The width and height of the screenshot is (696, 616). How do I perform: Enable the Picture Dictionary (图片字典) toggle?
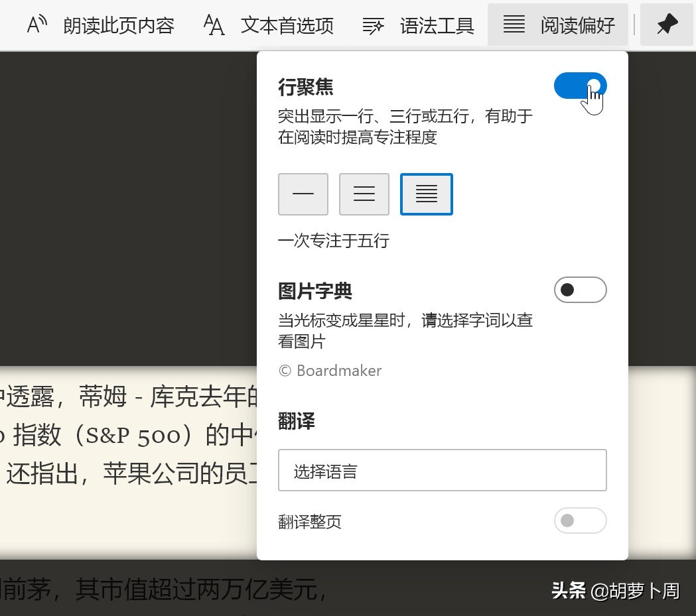coord(580,290)
